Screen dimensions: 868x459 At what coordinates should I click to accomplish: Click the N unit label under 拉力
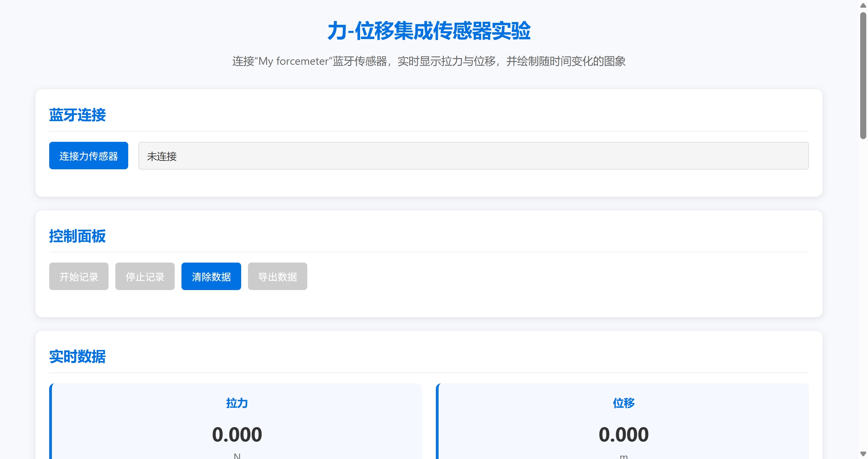(237, 456)
